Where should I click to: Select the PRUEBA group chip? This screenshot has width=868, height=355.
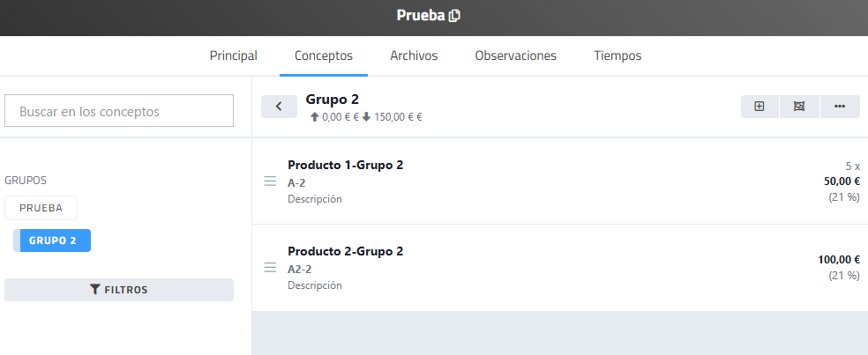click(x=41, y=208)
